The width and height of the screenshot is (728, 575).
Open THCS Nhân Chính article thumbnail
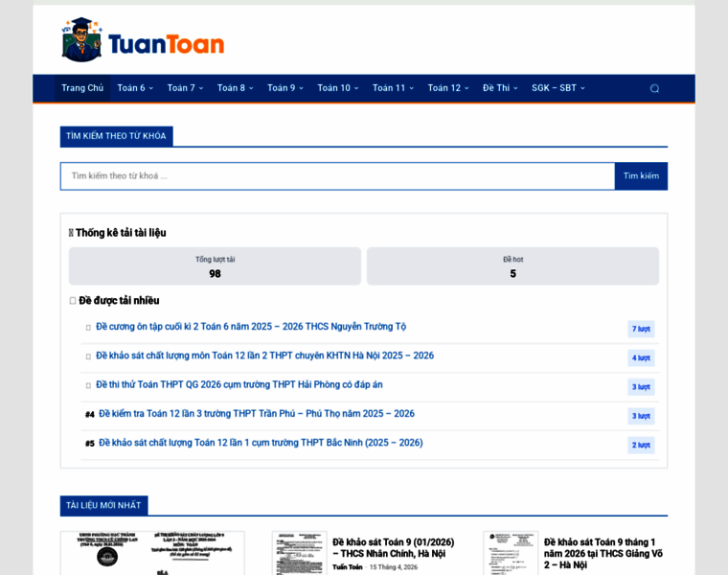pos(299,554)
